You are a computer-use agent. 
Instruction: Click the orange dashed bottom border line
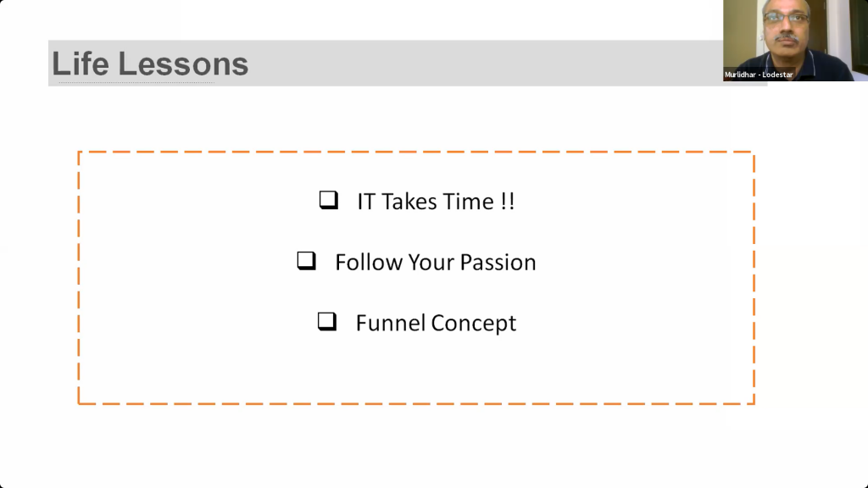coord(416,404)
